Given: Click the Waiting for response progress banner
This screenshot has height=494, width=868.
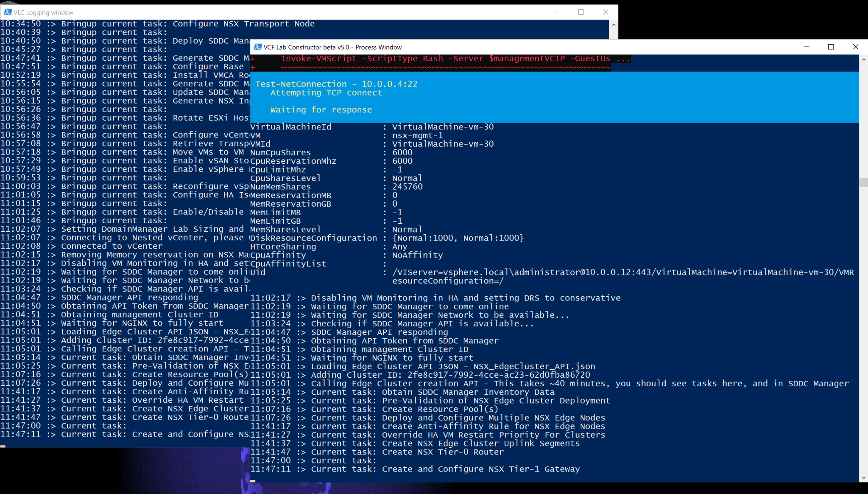Looking at the screenshot, I should point(321,109).
